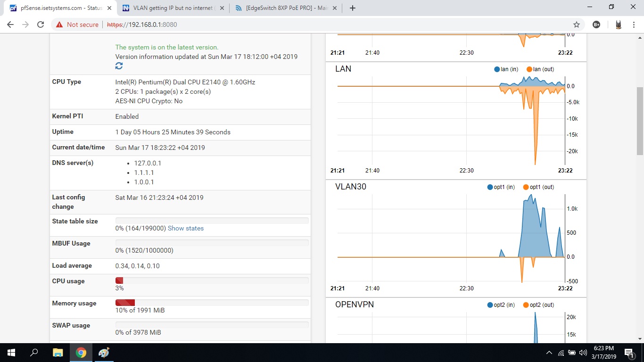This screenshot has width=644, height=362.
Task: Refresh version information with the blue arrows icon
Action: point(119,66)
